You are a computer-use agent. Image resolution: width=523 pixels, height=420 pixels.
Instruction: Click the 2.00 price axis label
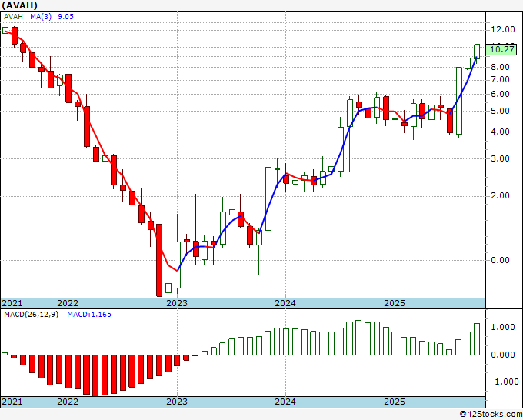coord(500,195)
